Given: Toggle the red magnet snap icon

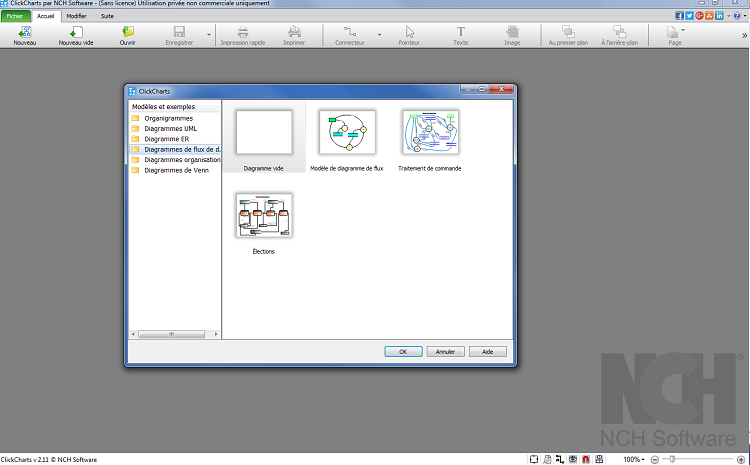Looking at the screenshot, I should pos(586,459).
